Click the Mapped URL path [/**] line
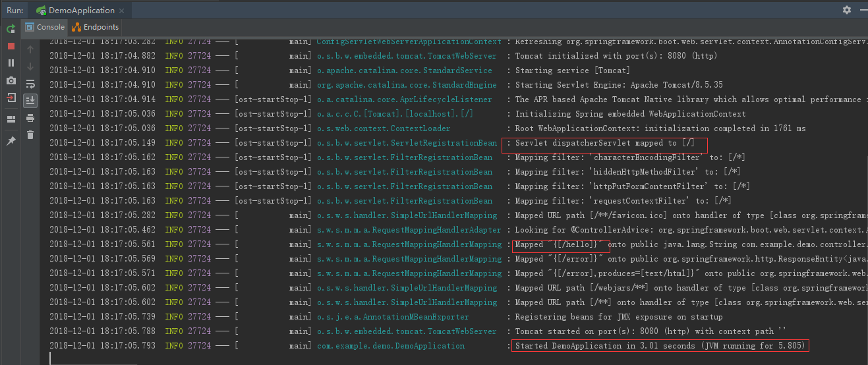The width and height of the screenshot is (868, 365). tap(691, 302)
